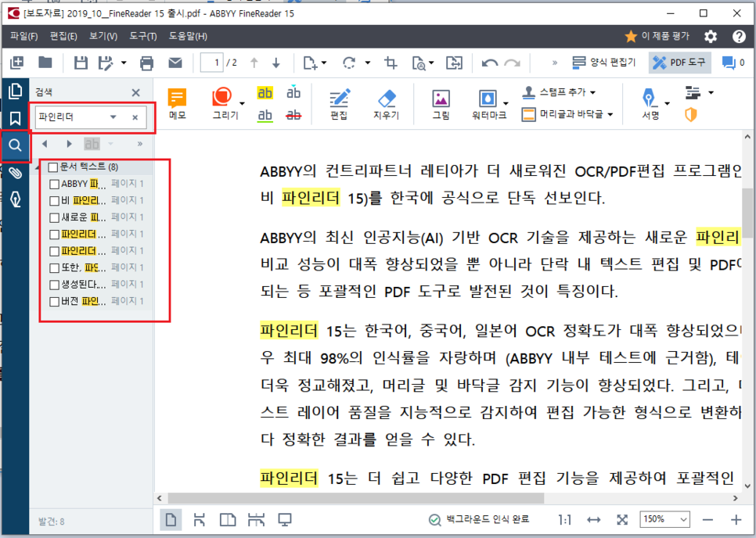This screenshot has width=756, height=538.
Task: Open settings gear icon
Action: click(711, 37)
